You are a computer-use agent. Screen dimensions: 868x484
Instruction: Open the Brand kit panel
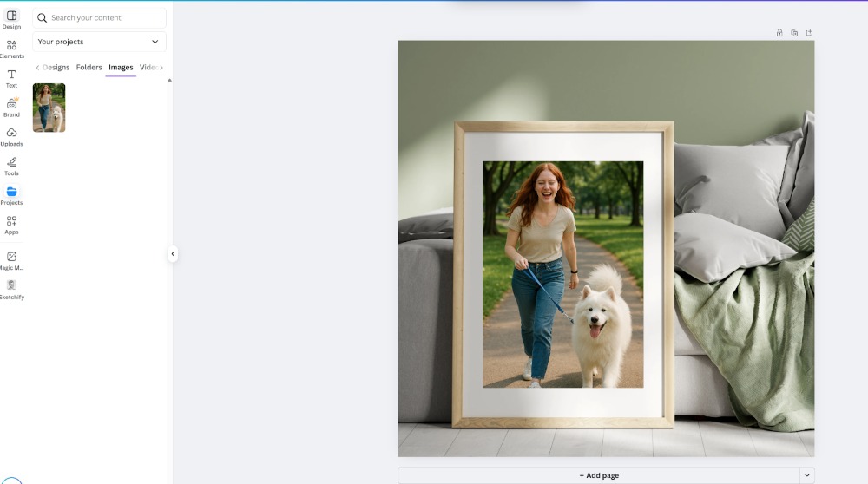pos(11,108)
